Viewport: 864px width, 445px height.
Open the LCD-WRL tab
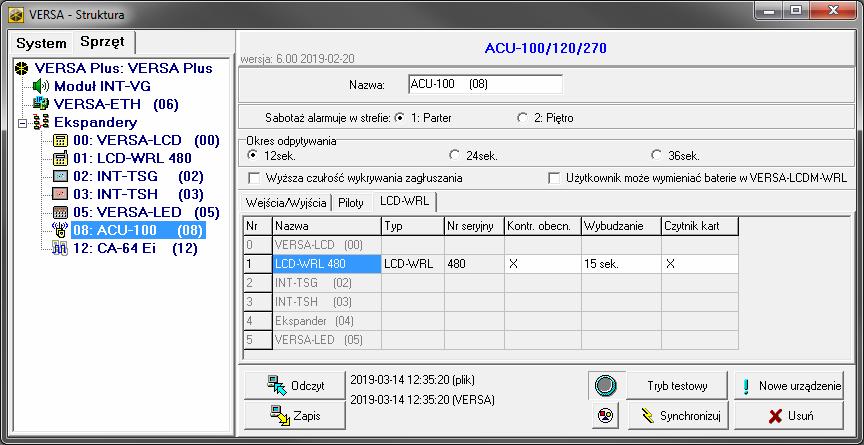404,202
